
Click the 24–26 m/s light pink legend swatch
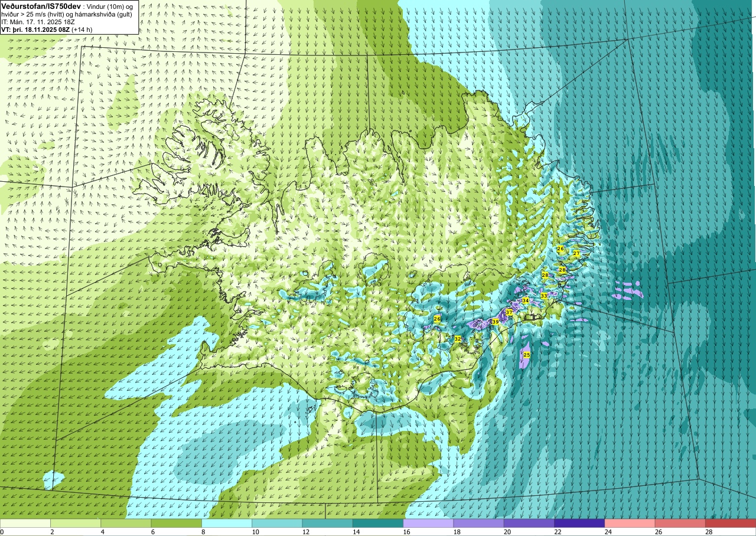630,523
